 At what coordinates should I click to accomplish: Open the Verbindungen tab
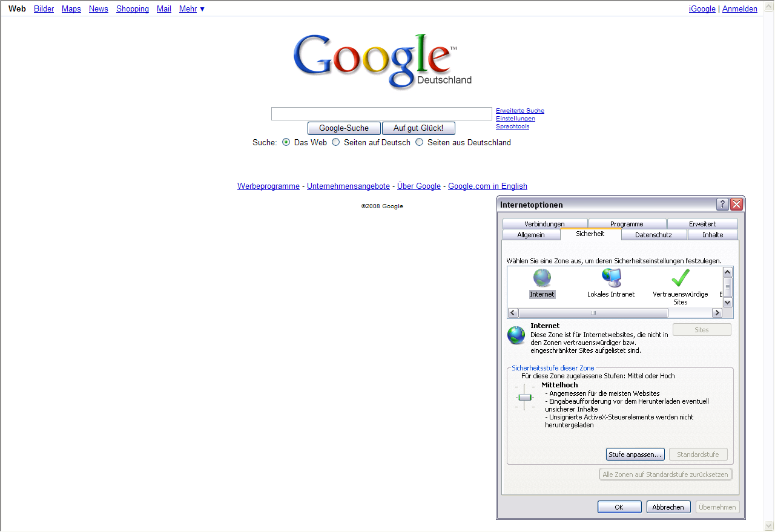click(544, 224)
